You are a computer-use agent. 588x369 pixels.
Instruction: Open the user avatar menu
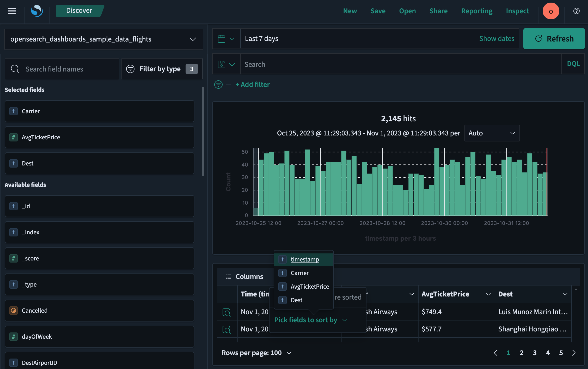[x=551, y=11]
